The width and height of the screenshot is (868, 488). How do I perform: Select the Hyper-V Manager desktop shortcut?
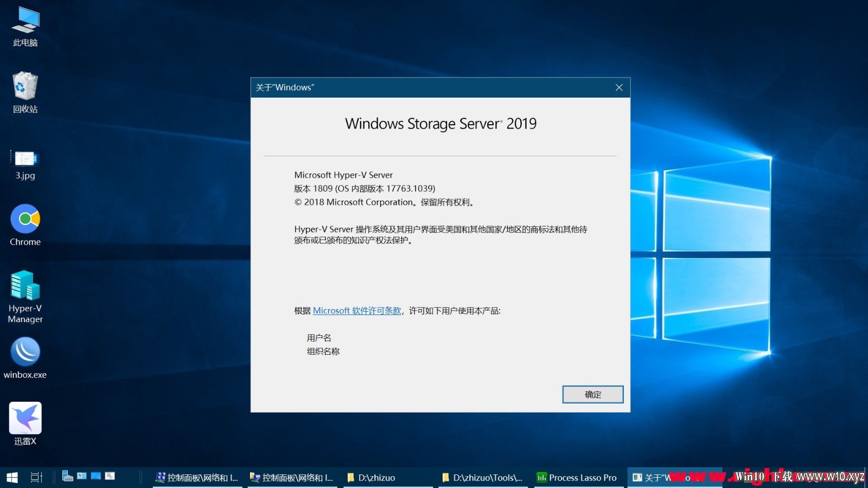(25, 297)
